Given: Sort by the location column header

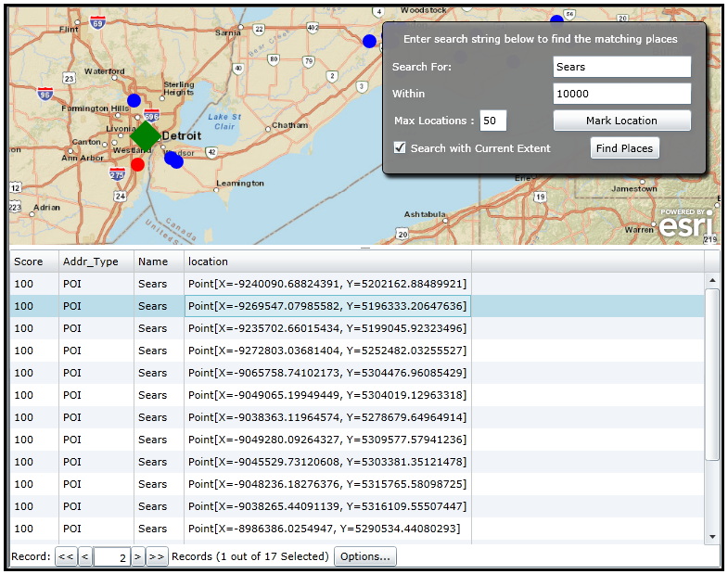Looking at the screenshot, I should 327,261.
